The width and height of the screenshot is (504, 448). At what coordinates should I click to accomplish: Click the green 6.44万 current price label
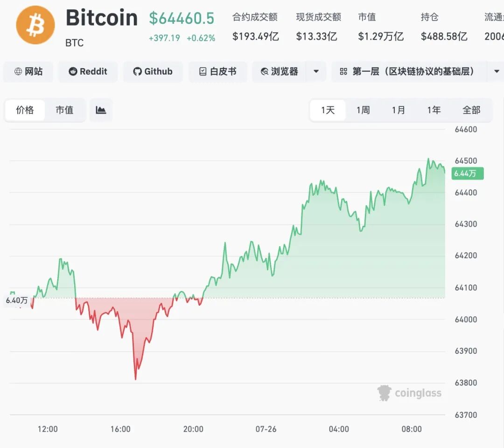[x=467, y=173]
